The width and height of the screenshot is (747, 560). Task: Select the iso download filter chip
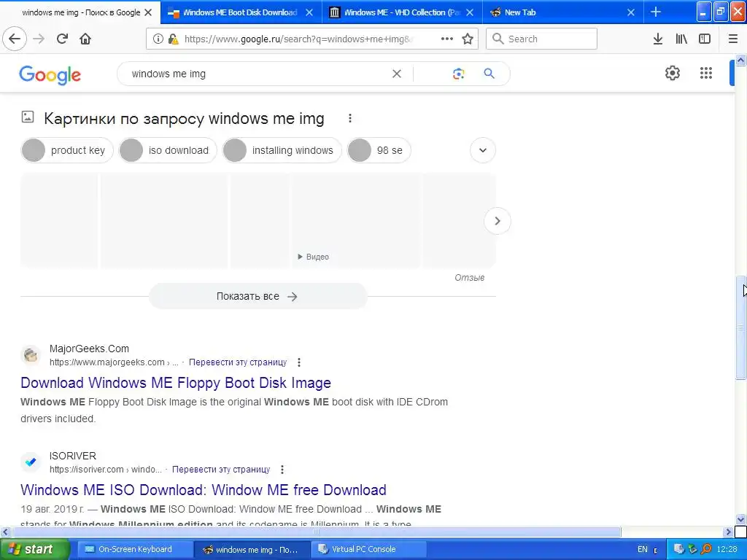coord(168,150)
